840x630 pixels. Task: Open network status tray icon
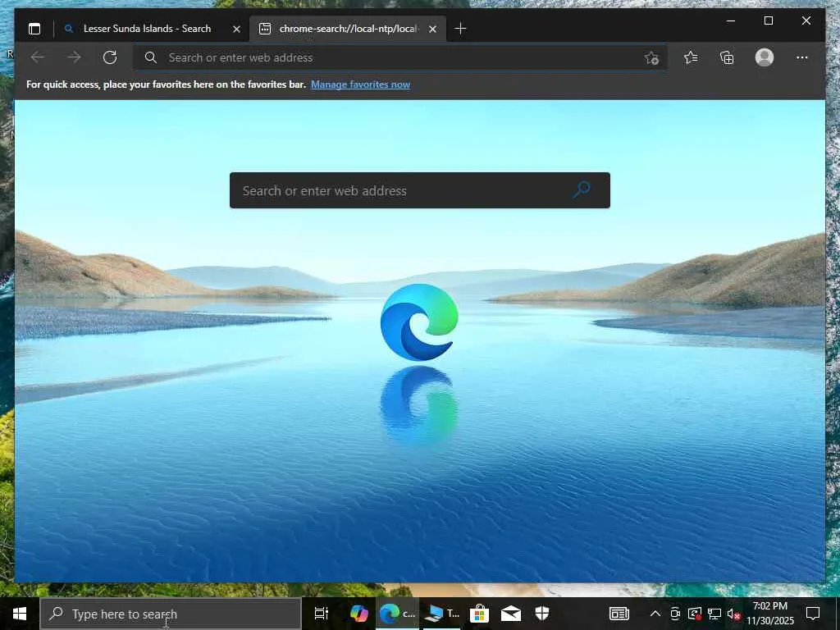714,614
